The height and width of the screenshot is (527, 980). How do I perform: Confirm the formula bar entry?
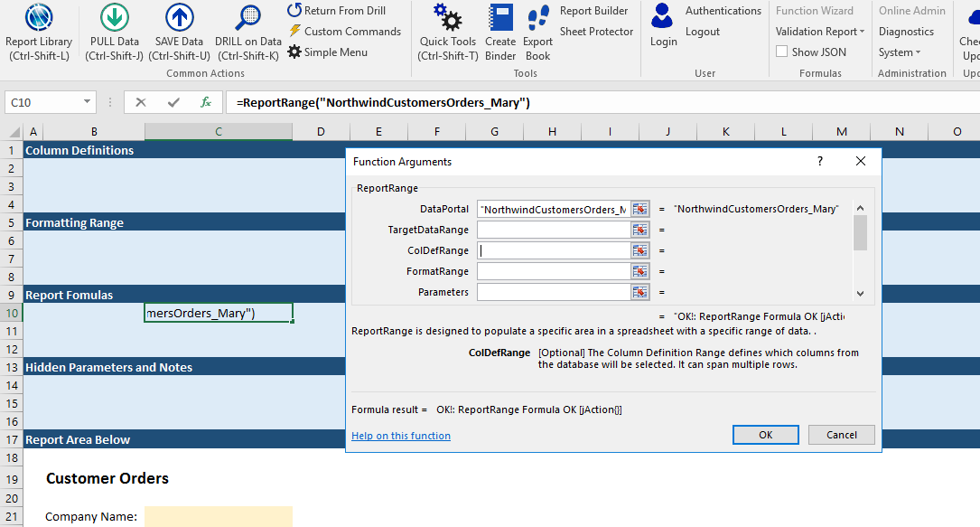pos(173,102)
